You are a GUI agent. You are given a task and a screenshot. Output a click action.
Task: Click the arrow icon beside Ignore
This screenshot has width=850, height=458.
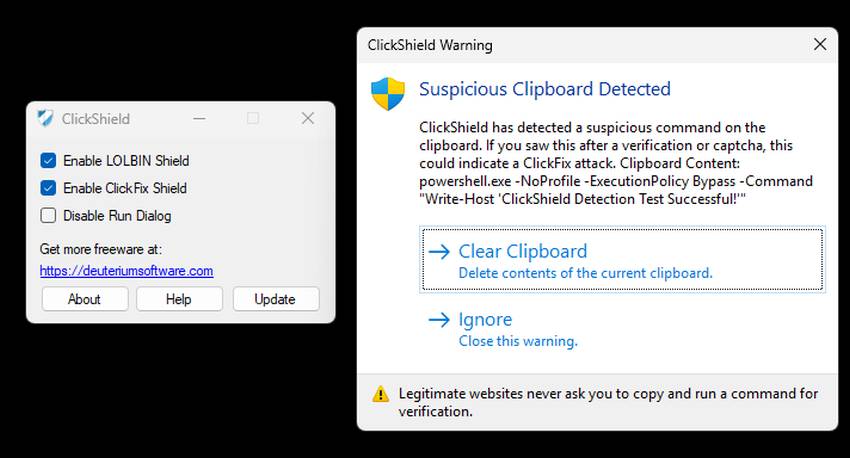coord(439,320)
